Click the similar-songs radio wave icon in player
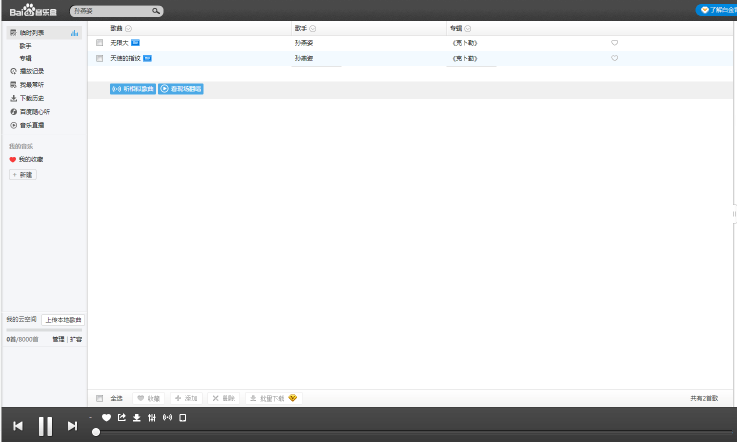Screen dimensions: 737x442 (x=167, y=418)
